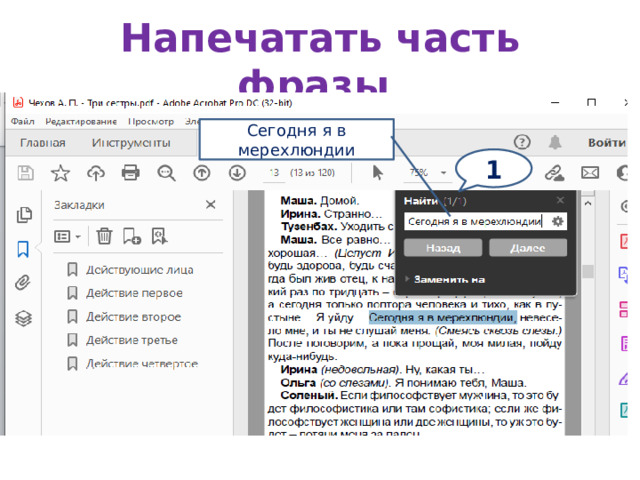The height and width of the screenshot is (480, 640).
Task: Open the find text magnifier icon
Action: pyautogui.click(x=167, y=173)
